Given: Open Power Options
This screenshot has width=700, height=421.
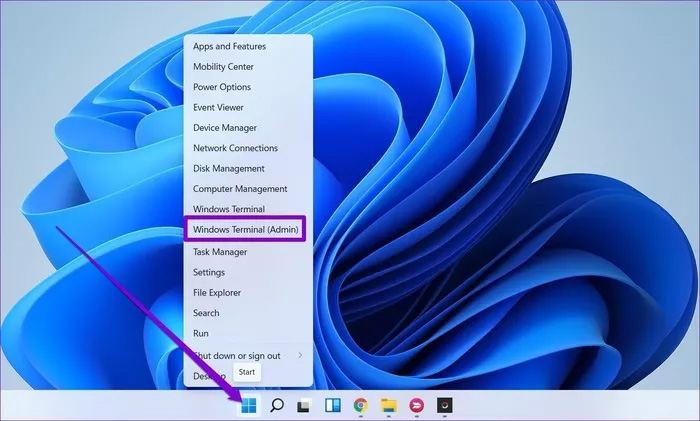Looking at the screenshot, I should pyautogui.click(x=222, y=87).
